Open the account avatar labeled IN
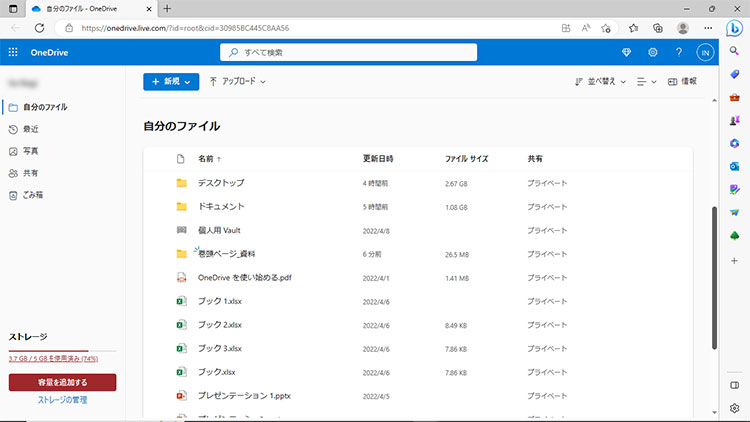The width and height of the screenshot is (750, 422). pos(705,52)
